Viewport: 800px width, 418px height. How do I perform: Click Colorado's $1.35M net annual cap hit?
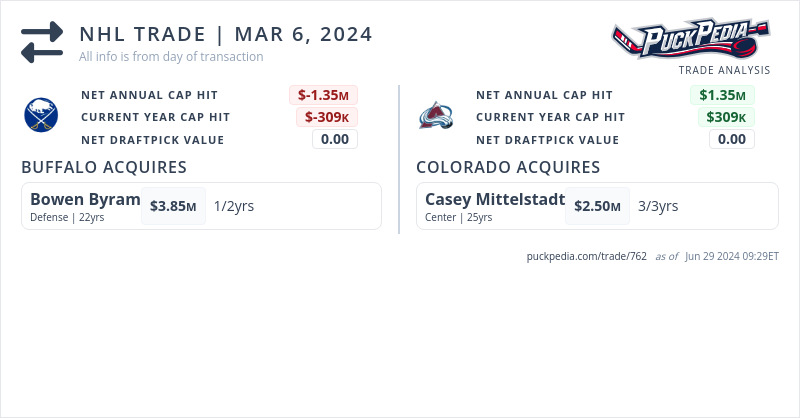point(722,95)
